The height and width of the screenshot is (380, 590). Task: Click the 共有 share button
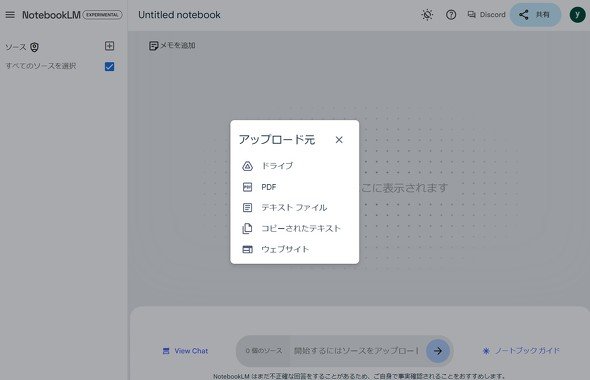pyautogui.click(x=535, y=15)
